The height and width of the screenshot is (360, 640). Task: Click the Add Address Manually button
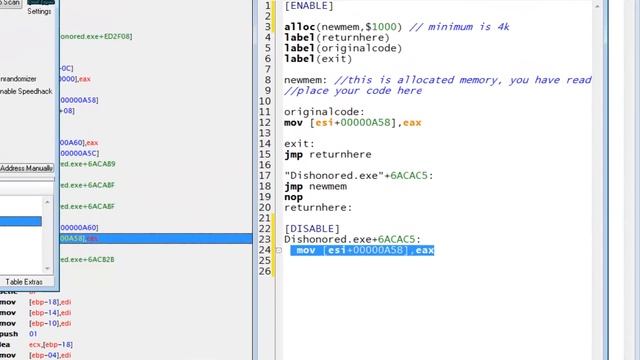(x=27, y=168)
